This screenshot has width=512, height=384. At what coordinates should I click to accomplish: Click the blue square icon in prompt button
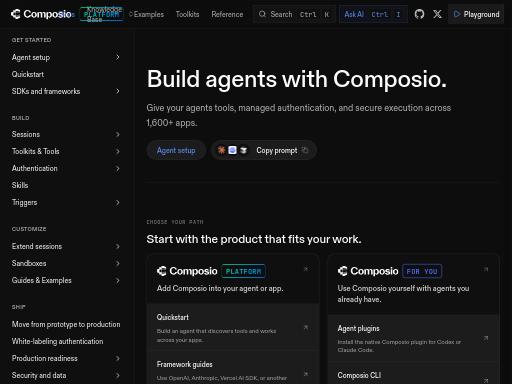tap(232, 150)
